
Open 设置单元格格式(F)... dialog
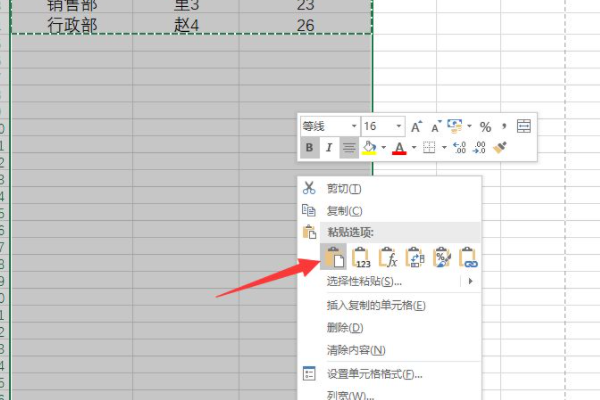coord(374,374)
